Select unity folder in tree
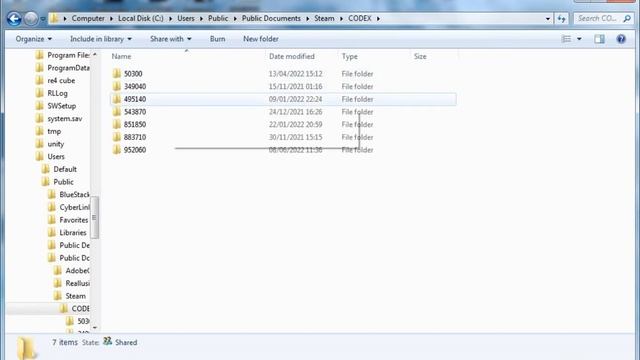 [x=50, y=144]
